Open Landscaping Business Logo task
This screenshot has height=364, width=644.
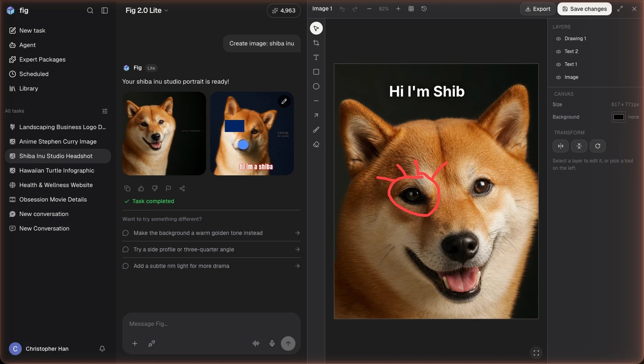(58, 127)
